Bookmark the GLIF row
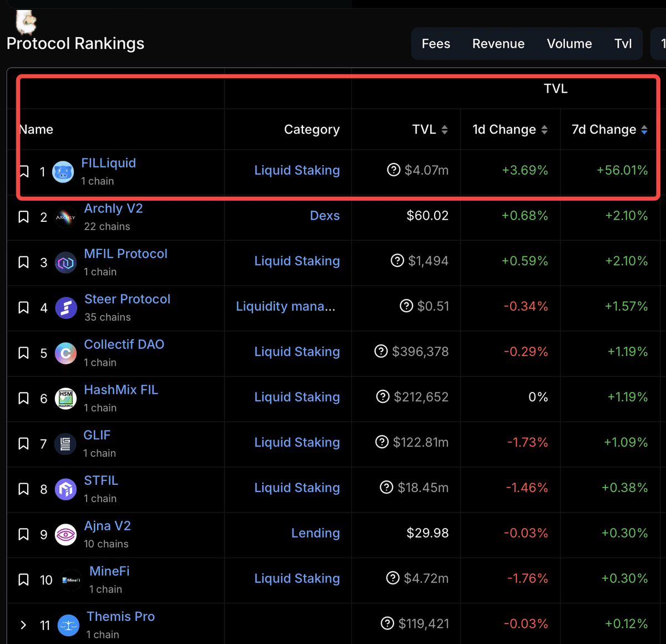This screenshot has width=666, height=644. pyautogui.click(x=23, y=444)
